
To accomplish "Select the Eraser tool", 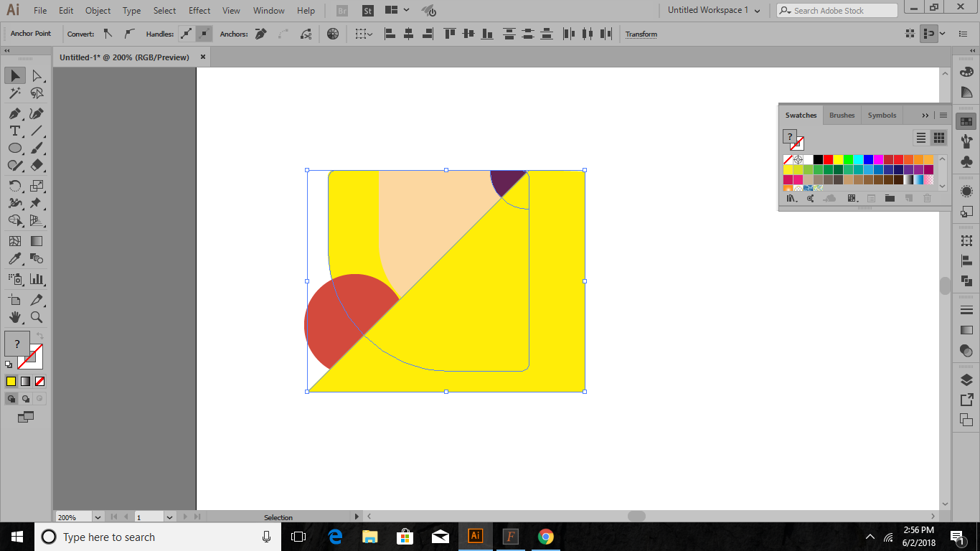I will pos(37,165).
